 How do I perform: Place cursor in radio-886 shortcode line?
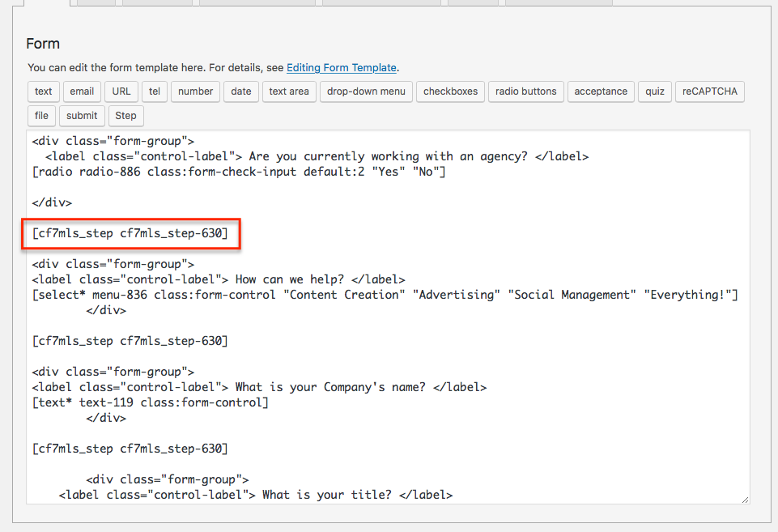pos(239,172)
